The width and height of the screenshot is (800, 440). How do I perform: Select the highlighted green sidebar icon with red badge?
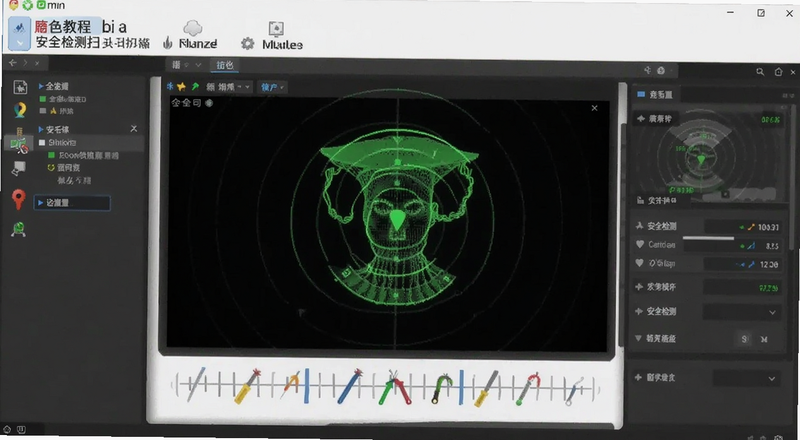(x=19, y=145)
